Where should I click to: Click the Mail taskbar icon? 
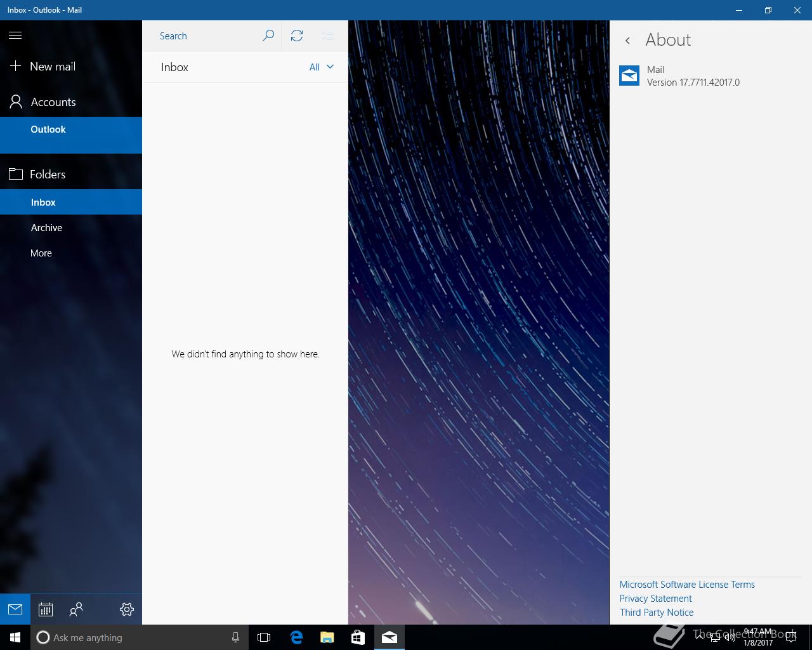(x=390, y=637)
